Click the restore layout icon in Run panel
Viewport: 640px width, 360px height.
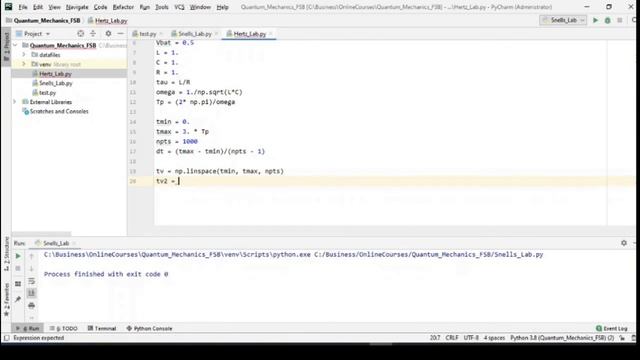18,284
